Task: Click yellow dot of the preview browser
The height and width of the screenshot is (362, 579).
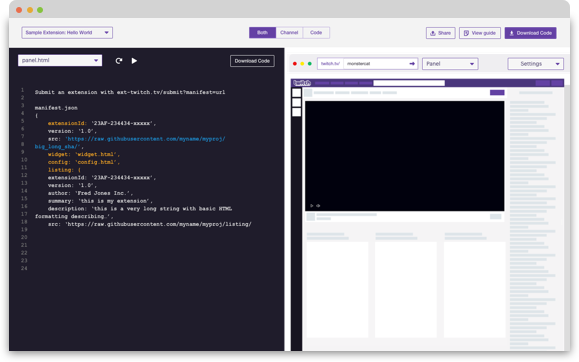Action: coord(302,64)
